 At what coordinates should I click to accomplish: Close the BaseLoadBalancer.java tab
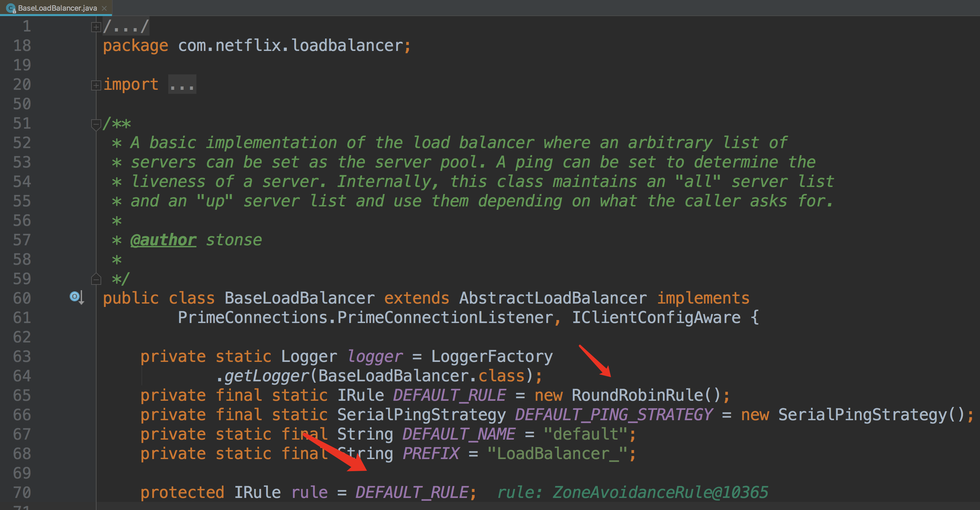click(x=104, y=8)
